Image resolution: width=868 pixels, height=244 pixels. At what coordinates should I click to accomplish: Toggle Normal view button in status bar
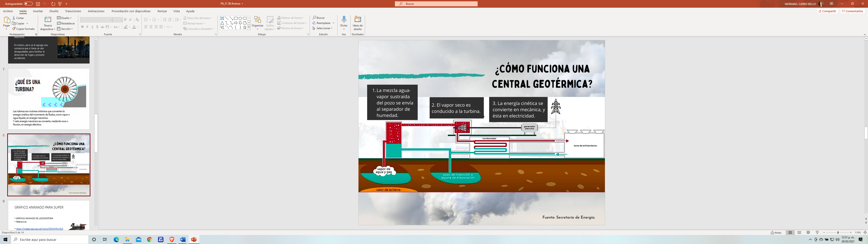[x=790, y=232]
